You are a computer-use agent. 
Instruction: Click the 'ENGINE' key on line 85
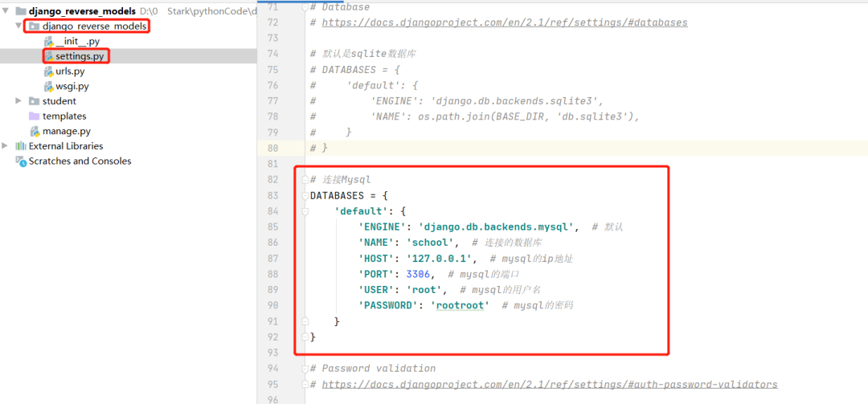pyautogui.click(x=382, y=227)
